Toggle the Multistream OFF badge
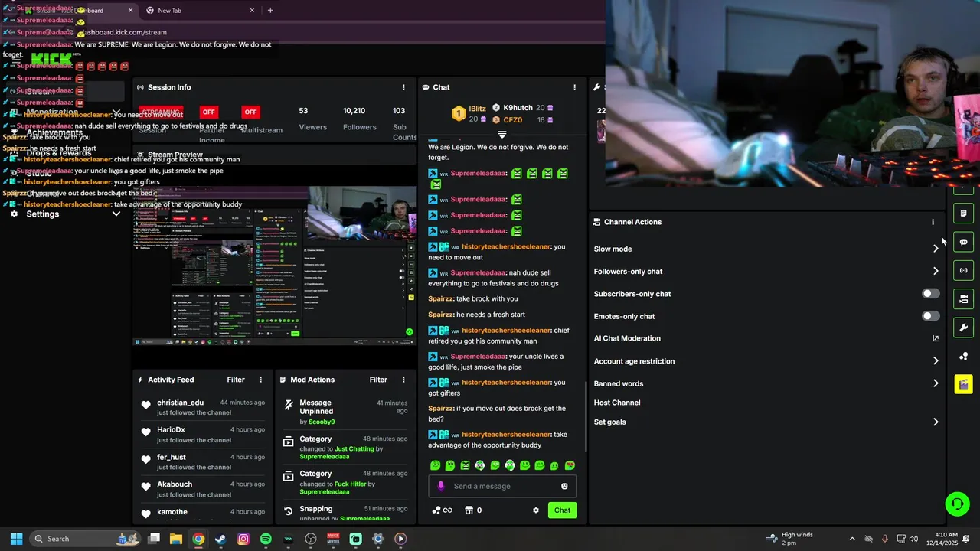This screenshot has height=551, width=980. [x=250, y=112]
